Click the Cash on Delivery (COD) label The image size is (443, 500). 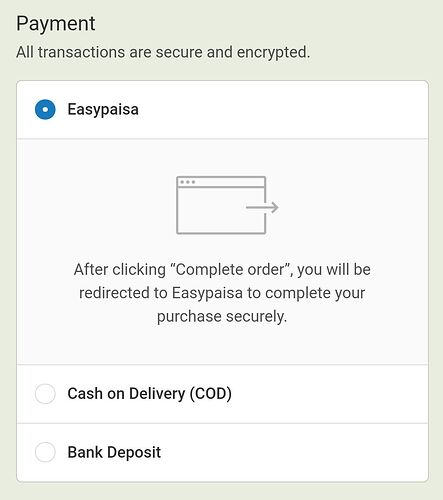[x=149, y=394]
